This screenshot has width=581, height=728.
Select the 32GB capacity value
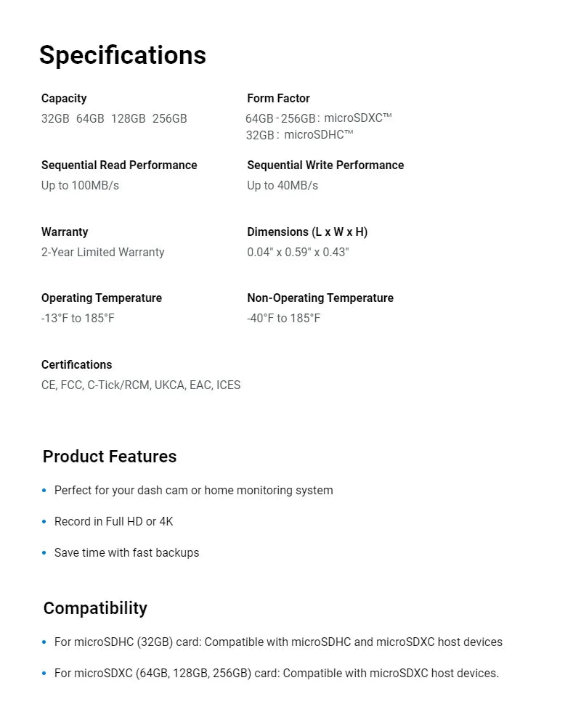[55, 118]
